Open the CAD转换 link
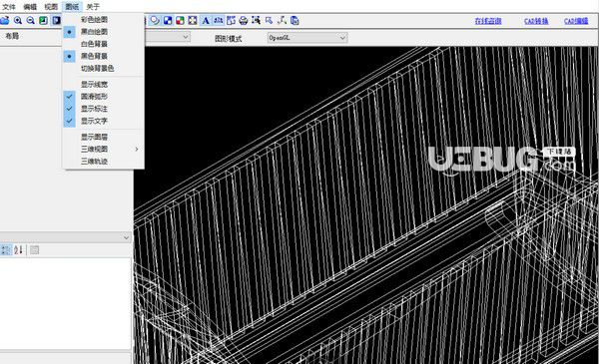Screen dimensions: 599x364 tap(536, 21)
